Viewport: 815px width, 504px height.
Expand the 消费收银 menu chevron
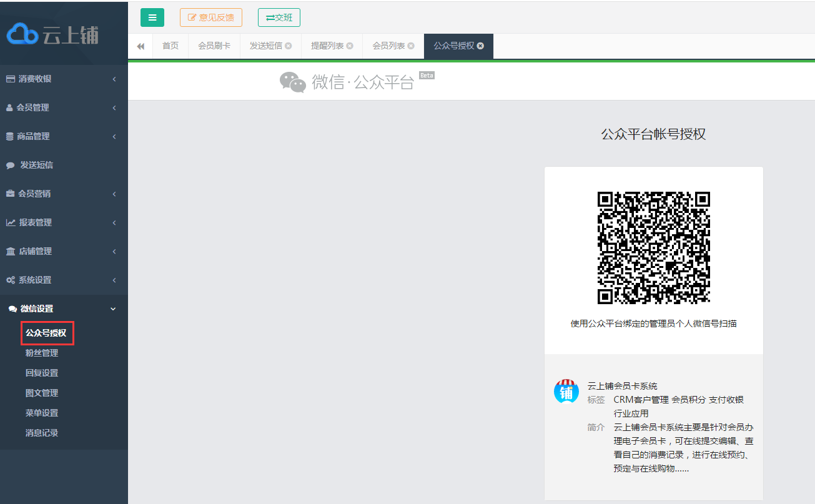click(x=114, y=79)
